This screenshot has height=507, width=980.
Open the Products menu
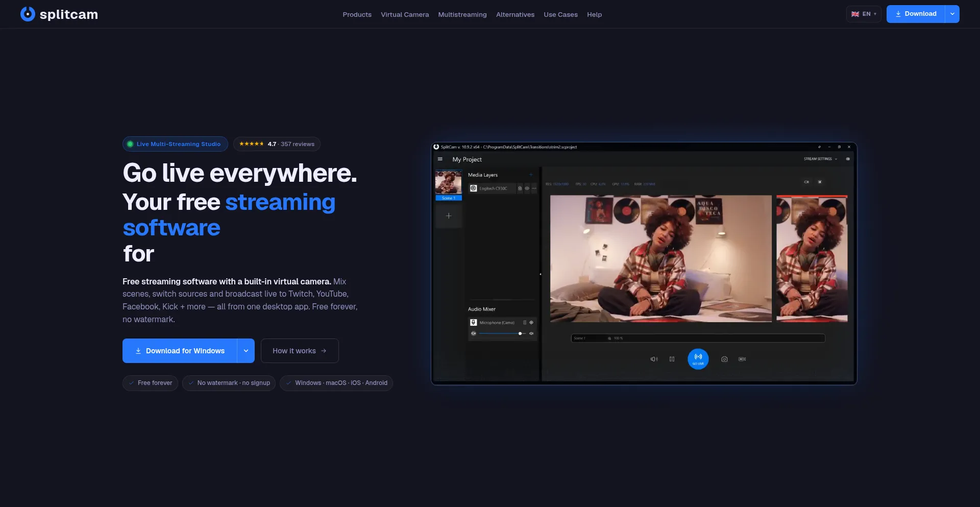(357, 14)
